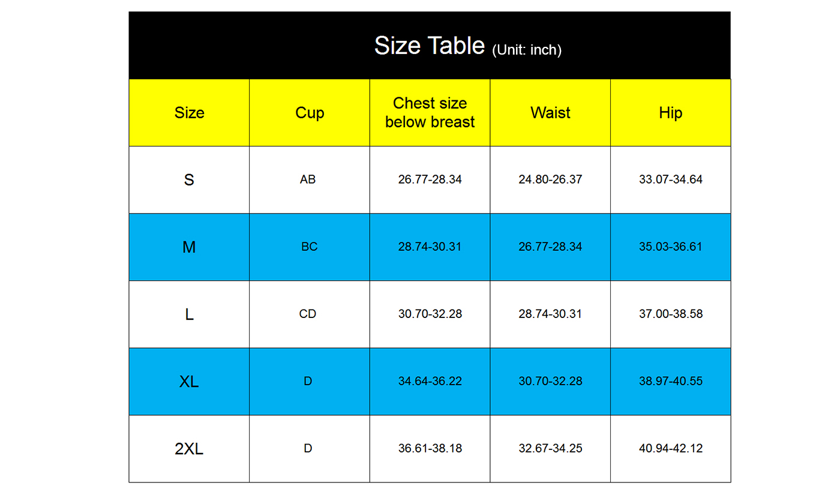Select the XL size cell
This screenshot has height=504, width=840.
(x=189, y=381)
